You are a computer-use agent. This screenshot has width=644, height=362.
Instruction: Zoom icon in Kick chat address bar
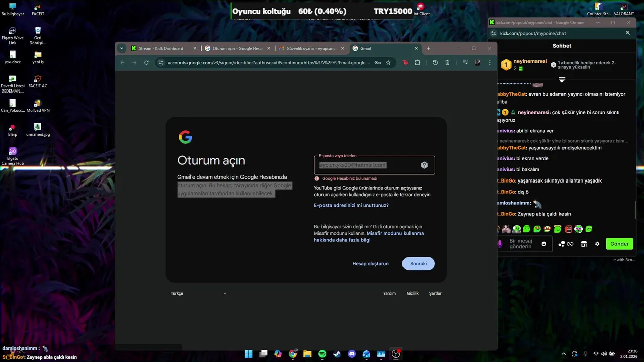628,33
